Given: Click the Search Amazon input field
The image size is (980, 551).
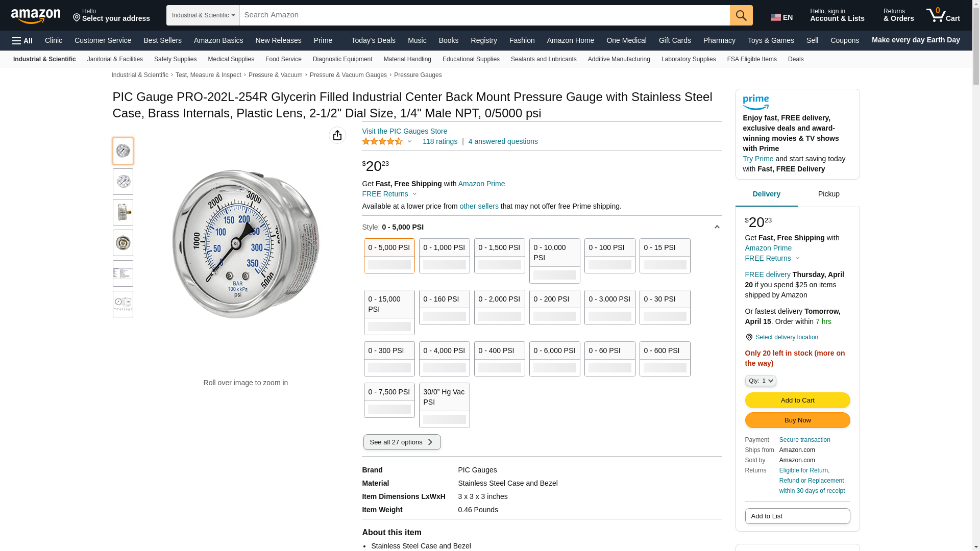Looking at the screenshot, I should (484, 15).
